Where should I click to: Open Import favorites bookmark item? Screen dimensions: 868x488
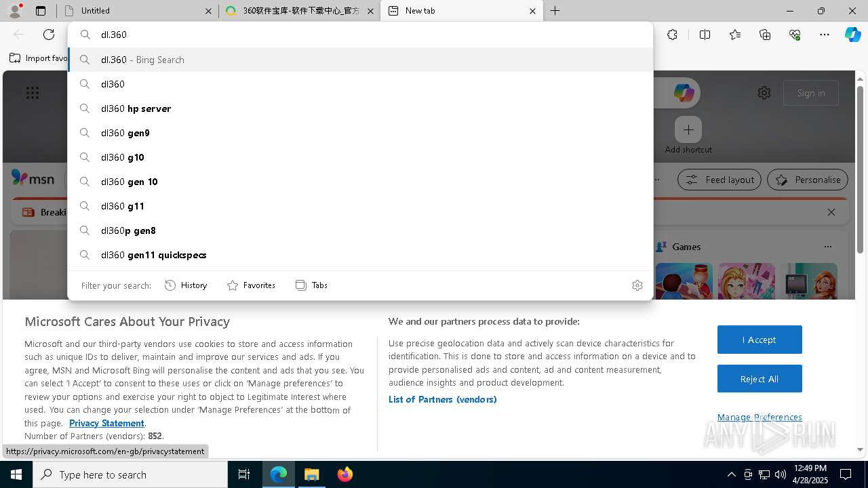(39, 58)
